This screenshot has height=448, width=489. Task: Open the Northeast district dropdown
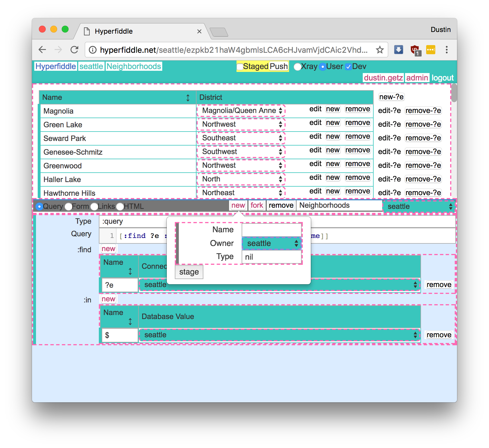tap(241, 193)
